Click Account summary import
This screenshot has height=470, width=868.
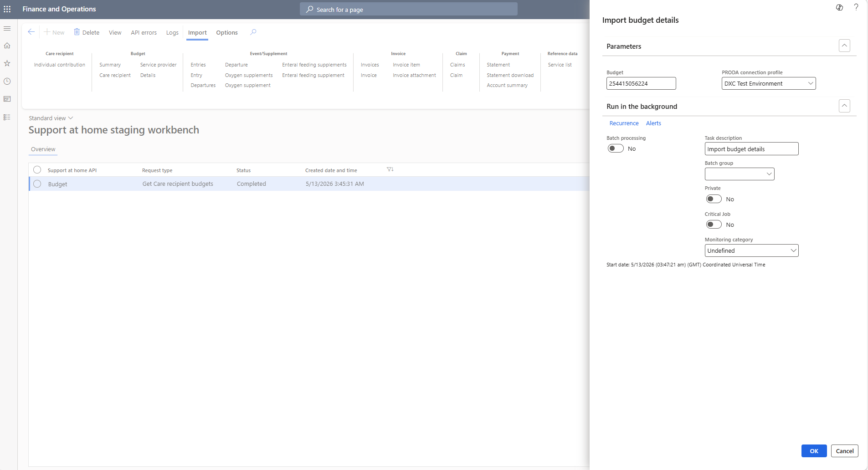pyautogui.click(x=507, y=85)
